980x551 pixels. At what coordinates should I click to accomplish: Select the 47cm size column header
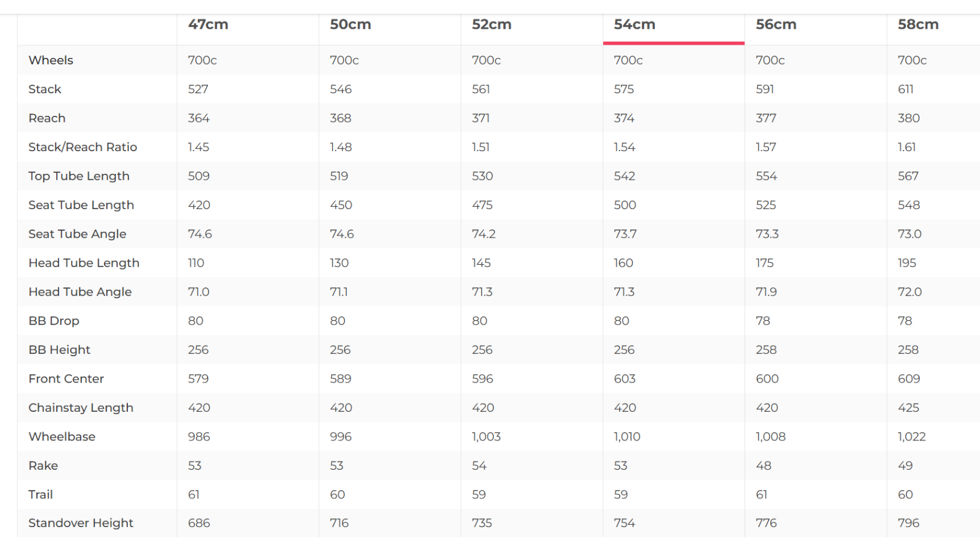pos(208,25)
